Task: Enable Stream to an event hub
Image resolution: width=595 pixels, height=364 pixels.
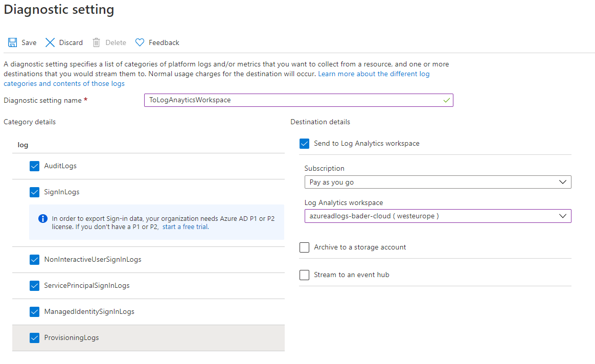Action: [304, 275]
